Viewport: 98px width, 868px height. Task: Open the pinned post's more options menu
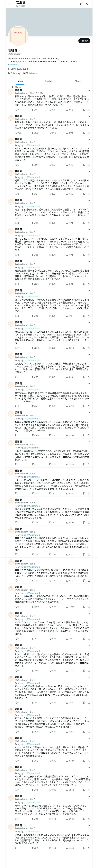coord(89,90)
